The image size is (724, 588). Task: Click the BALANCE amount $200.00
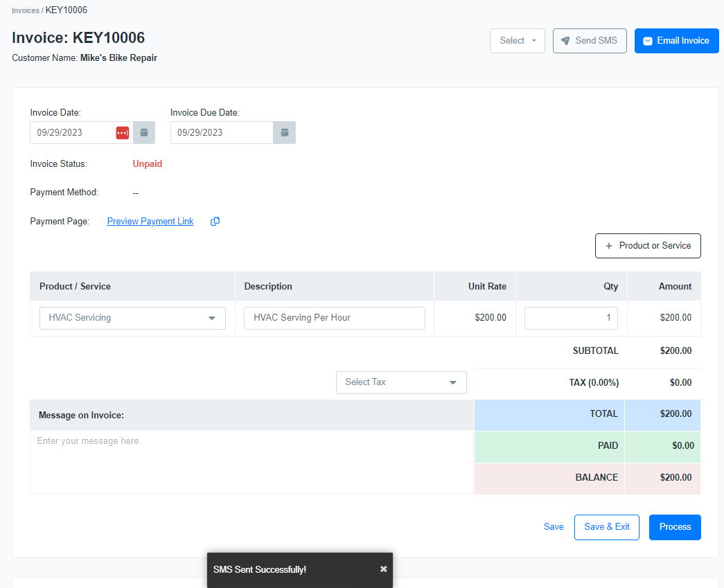[676, 477]
